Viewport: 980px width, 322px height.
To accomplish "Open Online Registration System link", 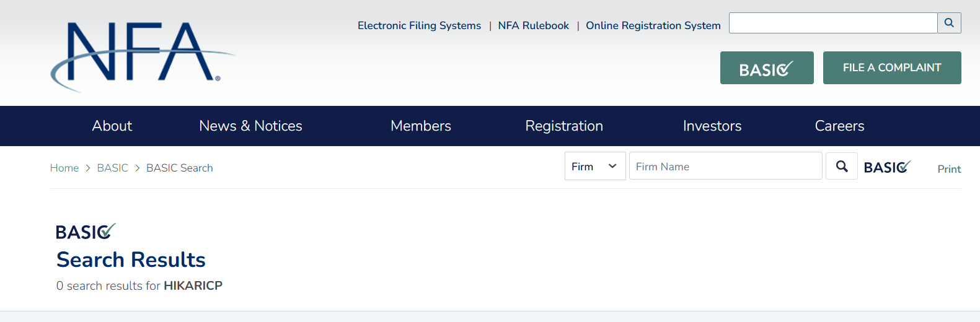I will pyautogui.click(x=653, y=25).
